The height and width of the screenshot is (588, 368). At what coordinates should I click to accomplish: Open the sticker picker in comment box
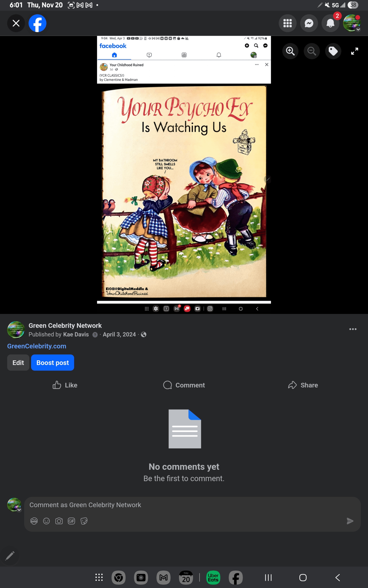coord(84,521)
